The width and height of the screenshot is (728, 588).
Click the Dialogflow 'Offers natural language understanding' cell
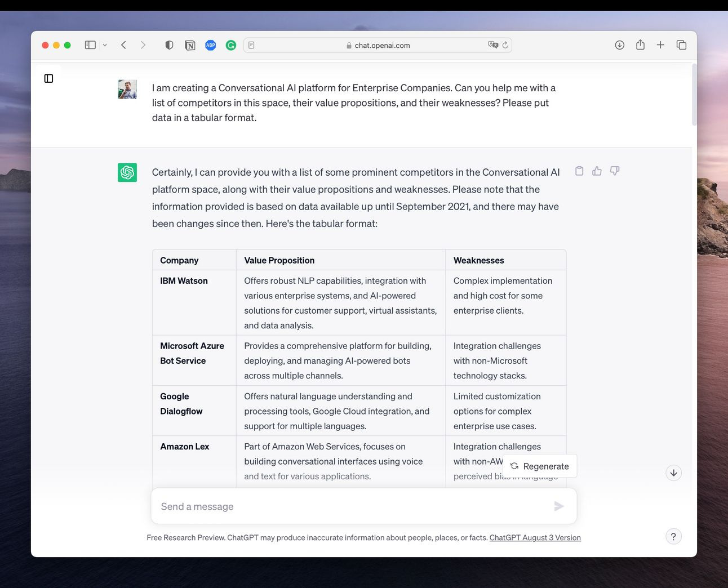point(340,411)
